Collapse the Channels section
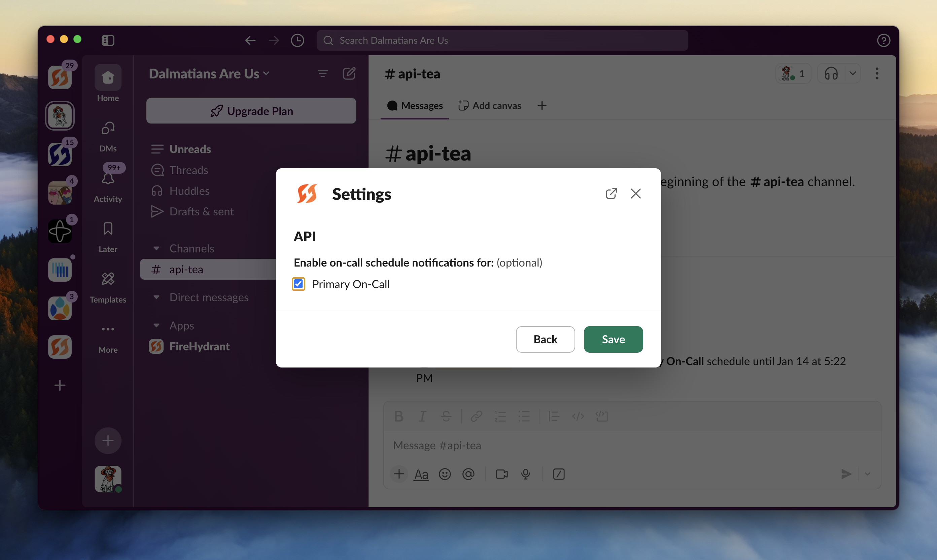Screen dimensions: 937x560 (156, 248)
